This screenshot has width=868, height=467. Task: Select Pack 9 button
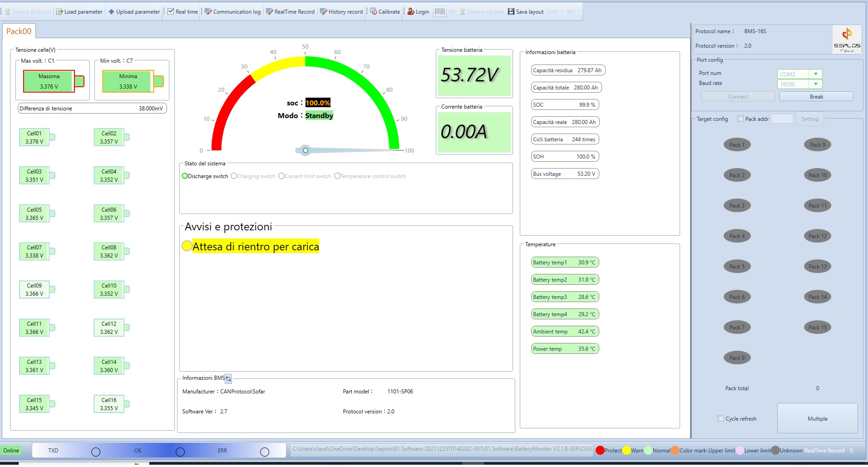[818, 145]
